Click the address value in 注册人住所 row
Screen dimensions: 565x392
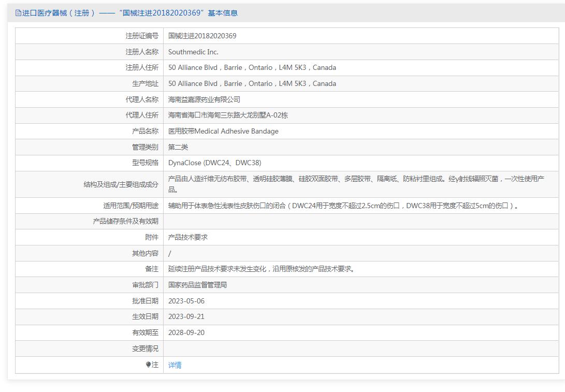click(x=252, y=67)
